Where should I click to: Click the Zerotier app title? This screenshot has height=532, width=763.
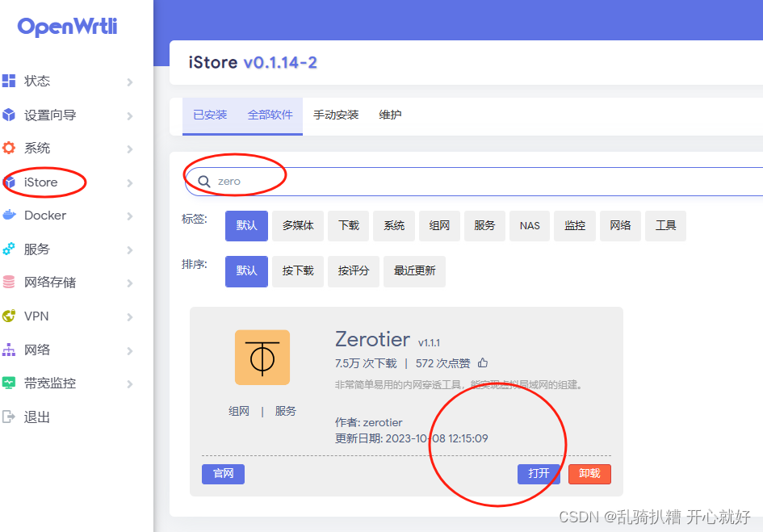[372, 339]
